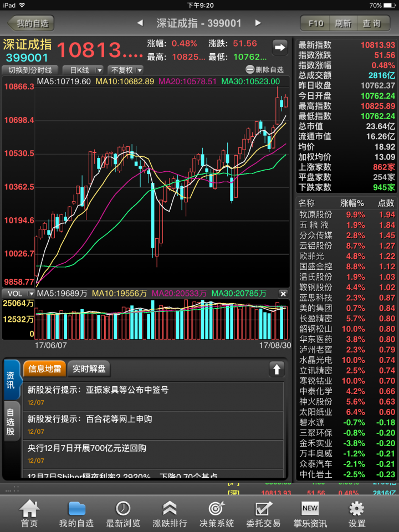
Task: Open news 亚振家具等公布中签号
Action: [x=153, y=395]
